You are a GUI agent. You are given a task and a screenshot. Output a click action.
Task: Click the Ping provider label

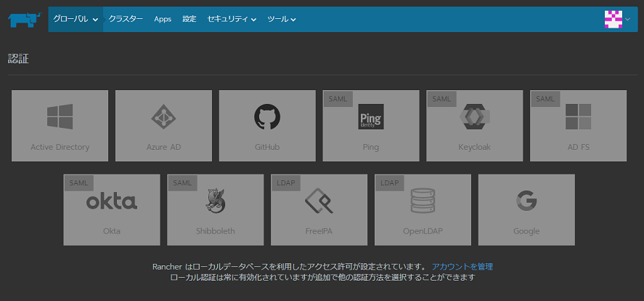click(371, 147)
